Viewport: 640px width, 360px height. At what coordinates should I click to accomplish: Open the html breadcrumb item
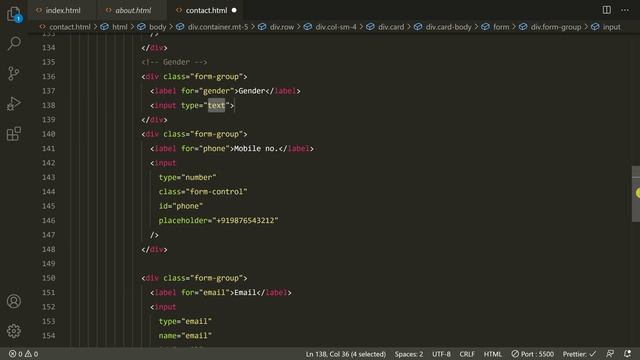point(120,27)
